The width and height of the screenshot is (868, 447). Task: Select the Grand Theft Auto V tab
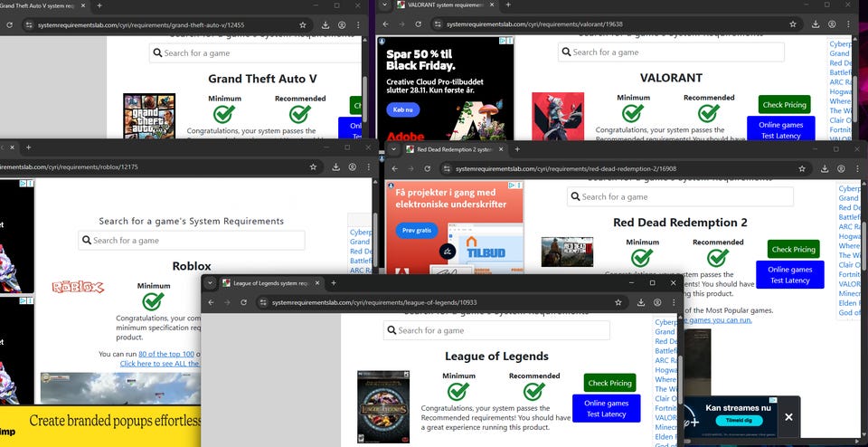[x=40, y=5]
